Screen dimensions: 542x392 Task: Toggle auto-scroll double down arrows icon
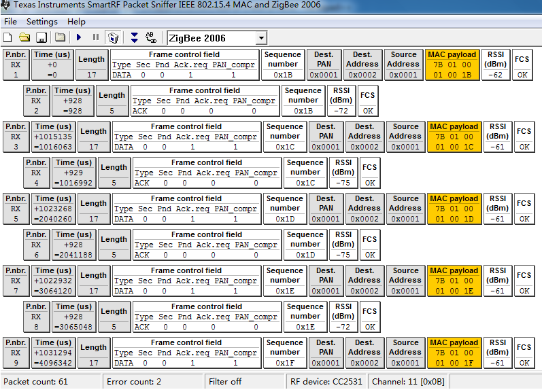135,37
